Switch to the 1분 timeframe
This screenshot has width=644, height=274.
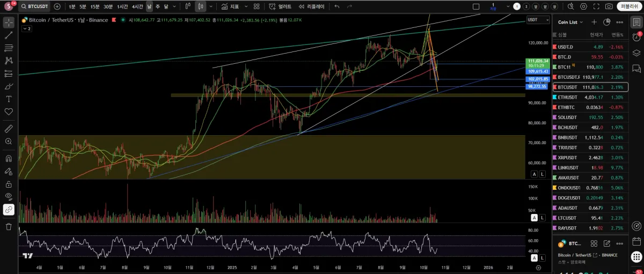(72, 6)
